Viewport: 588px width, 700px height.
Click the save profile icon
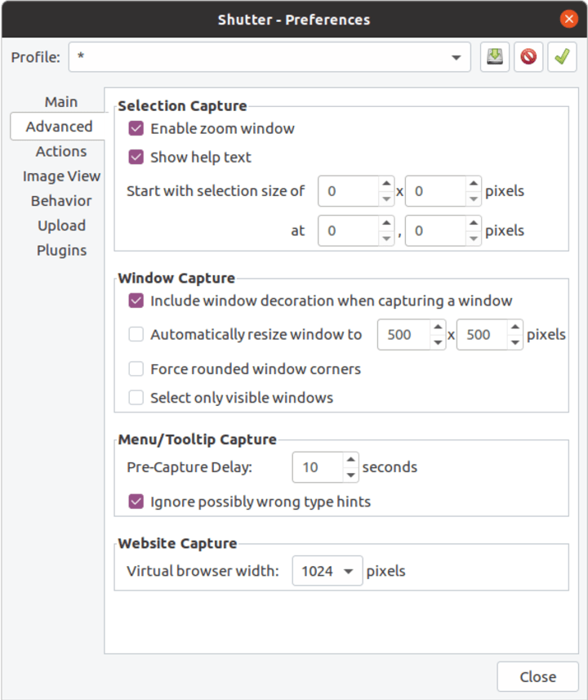(x=495, y=57)
